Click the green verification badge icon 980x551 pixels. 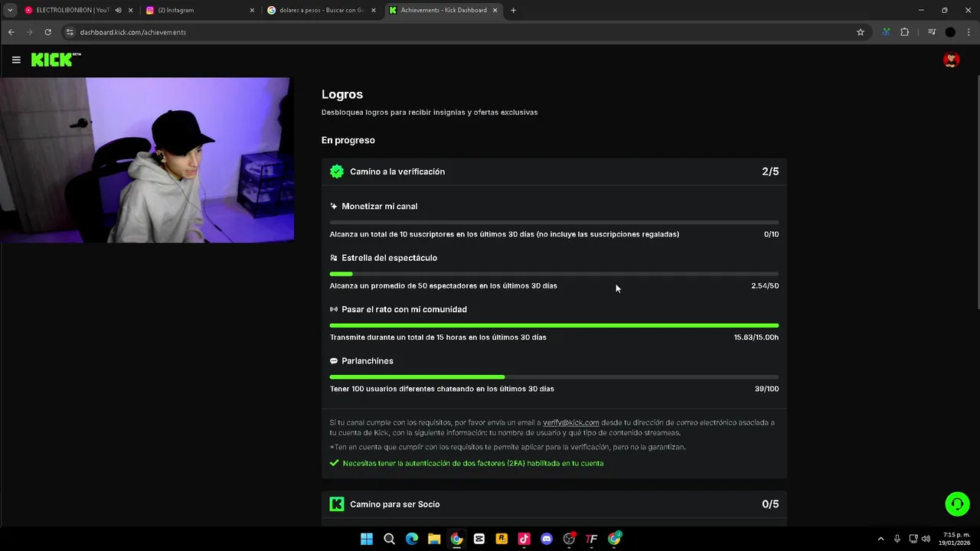(337, 171)
